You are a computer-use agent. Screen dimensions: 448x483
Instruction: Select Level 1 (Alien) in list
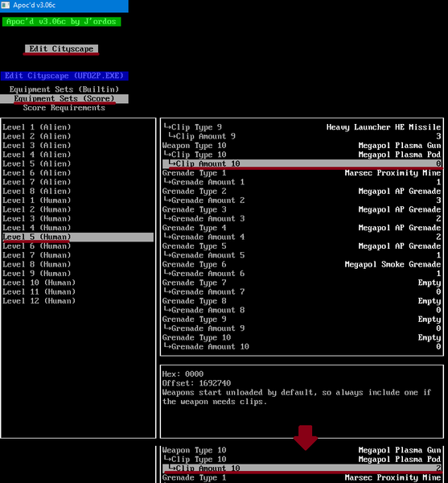pyautogui.click(x=37, y=127)
